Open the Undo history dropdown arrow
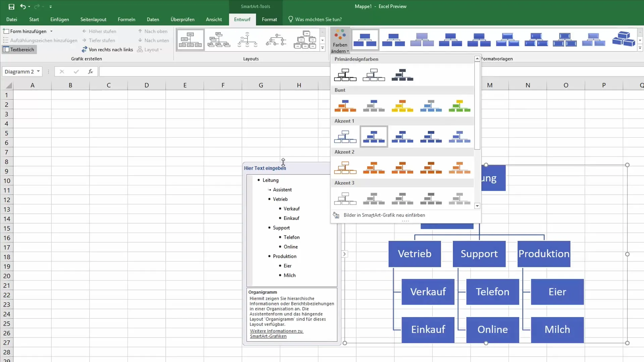Screen dimensions: 644x362 [x=29, y=7]
